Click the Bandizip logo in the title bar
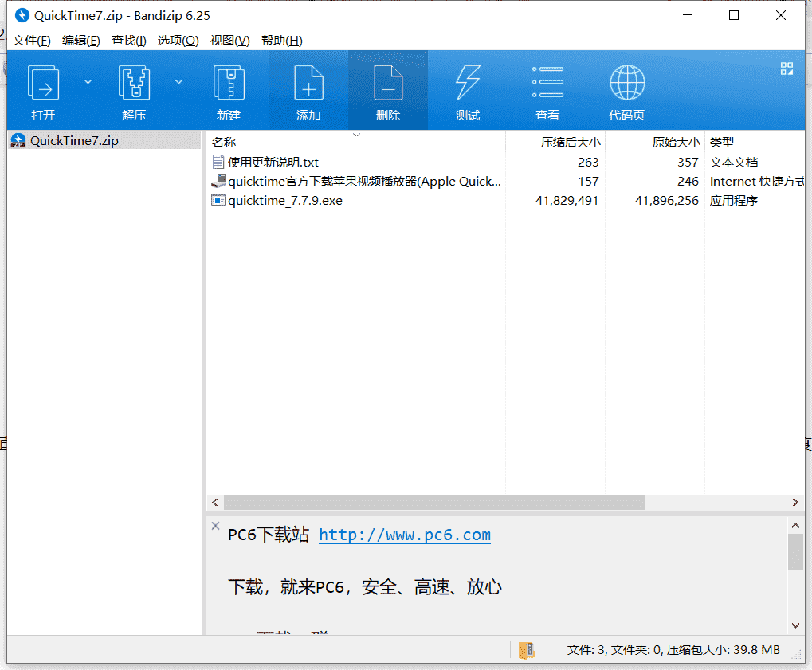The height and width of the screenshot is (670, 812). click(x=22, y=15)
